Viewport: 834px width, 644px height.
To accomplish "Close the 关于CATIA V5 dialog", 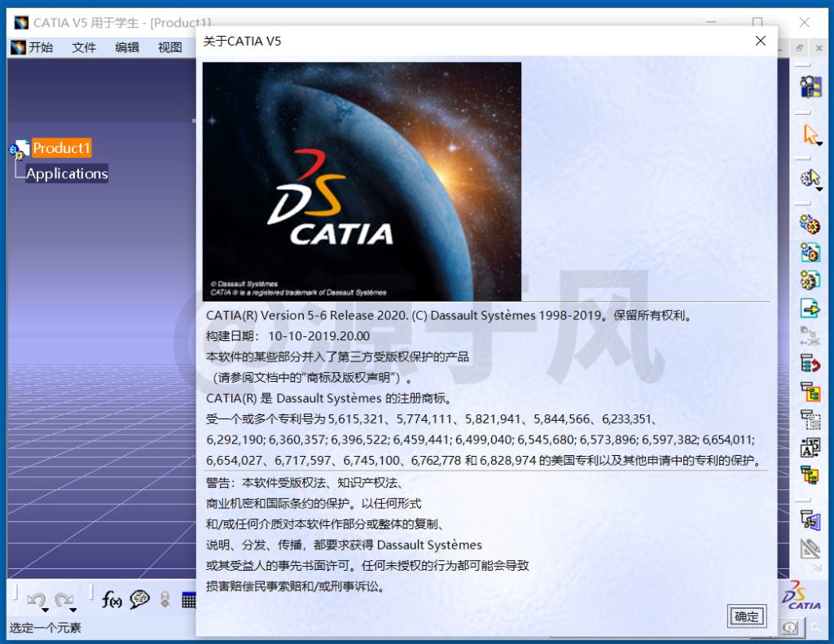I will click(x=761, y=41).
